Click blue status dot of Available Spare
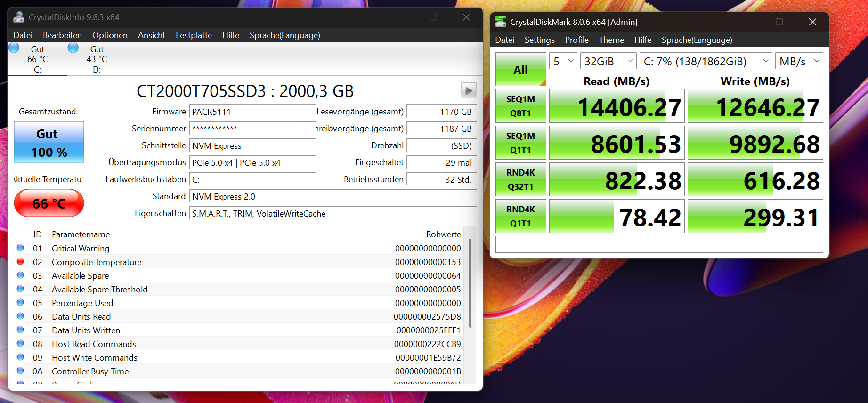This screenshot has width=868, height=403. pos(20,275)
